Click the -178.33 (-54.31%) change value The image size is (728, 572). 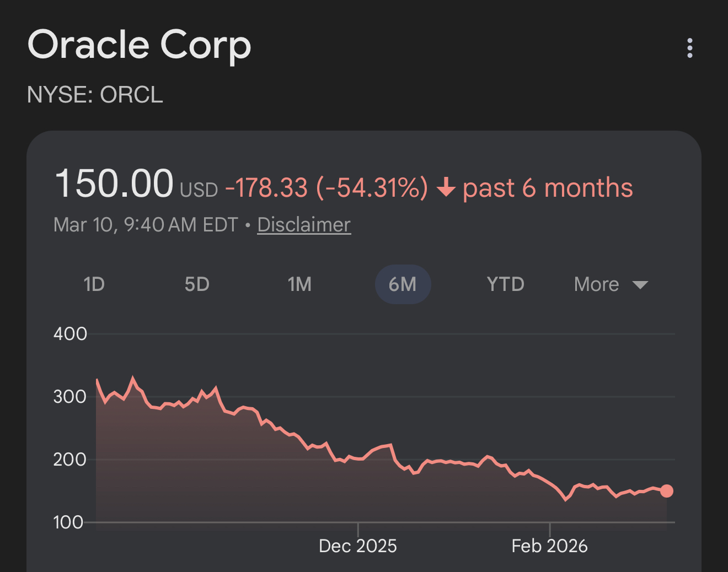click(326, 188)
